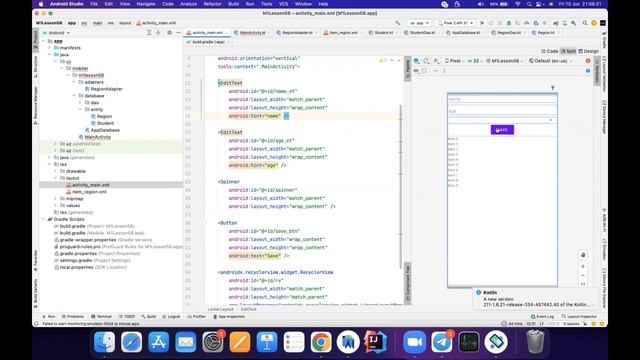Switch editor to Design view

pos(589,51)
